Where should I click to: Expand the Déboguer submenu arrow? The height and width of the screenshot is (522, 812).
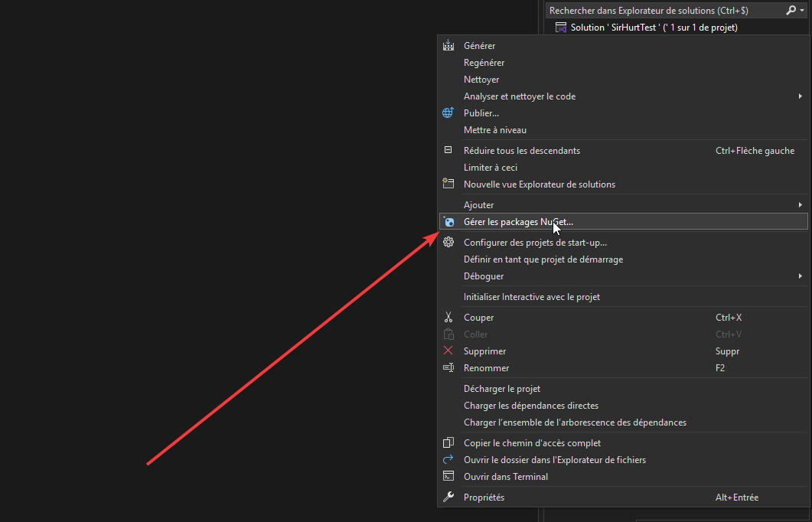point(800,276)
